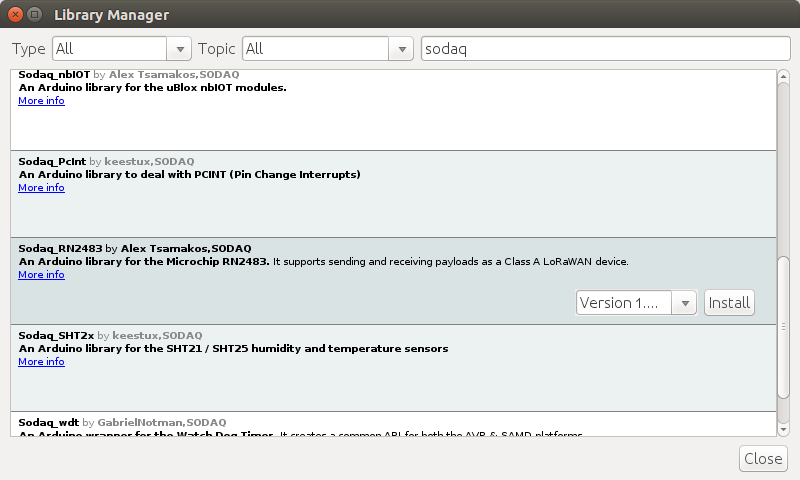Open More info link for Sodaq_SHT2x
The width and height of the screenshot is (800, 480).
click(x=41, y=362)
